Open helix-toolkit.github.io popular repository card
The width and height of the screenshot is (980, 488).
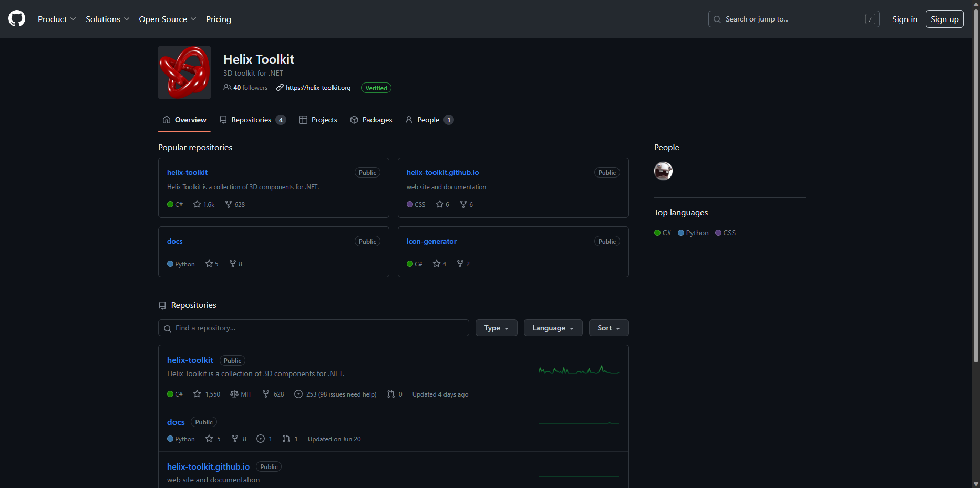442,172
